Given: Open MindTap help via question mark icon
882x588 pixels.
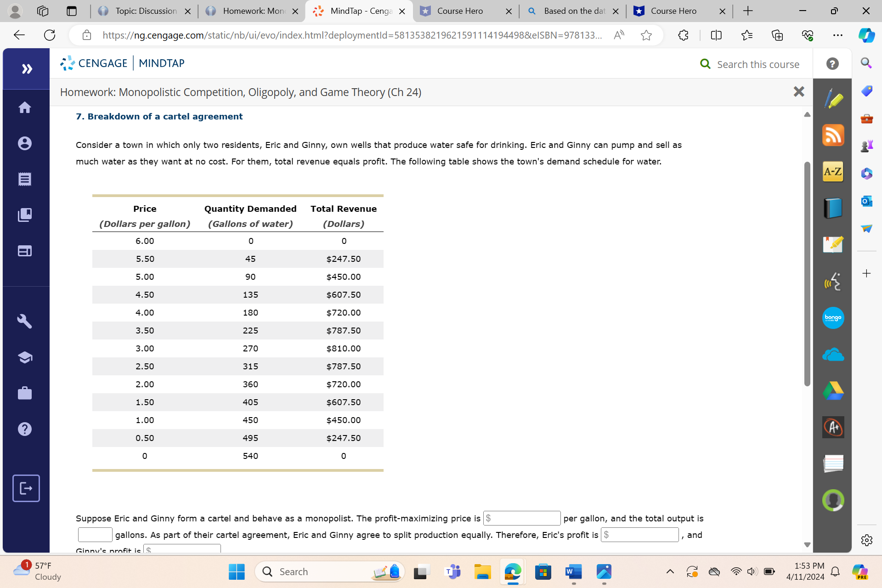Looking at the screenshot, I should point(832,63).
